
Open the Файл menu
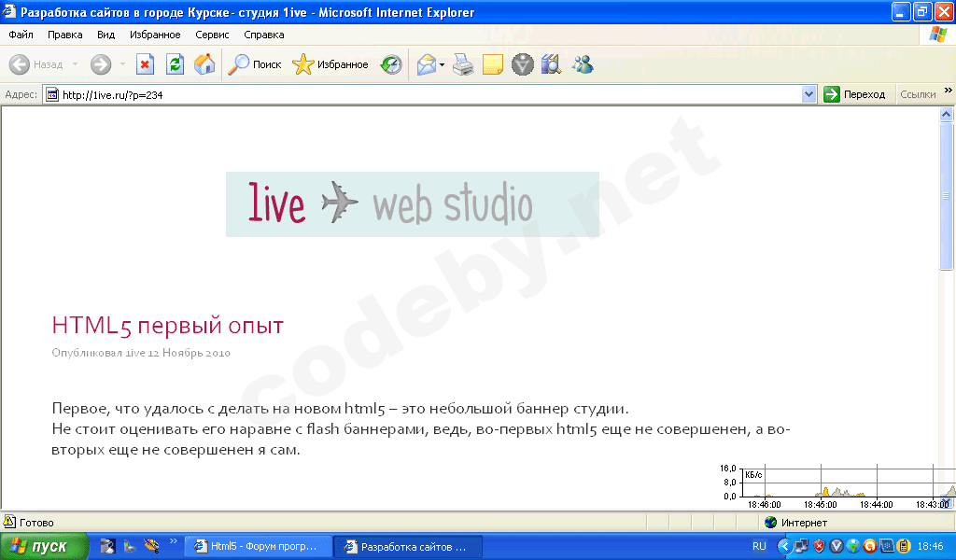(x=21, y=35)
